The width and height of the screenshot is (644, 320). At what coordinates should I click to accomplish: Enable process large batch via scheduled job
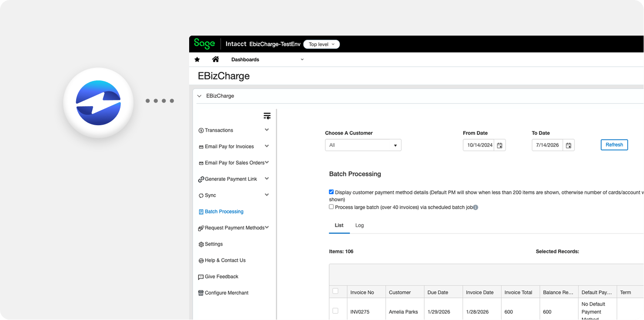tap(331, 207)
